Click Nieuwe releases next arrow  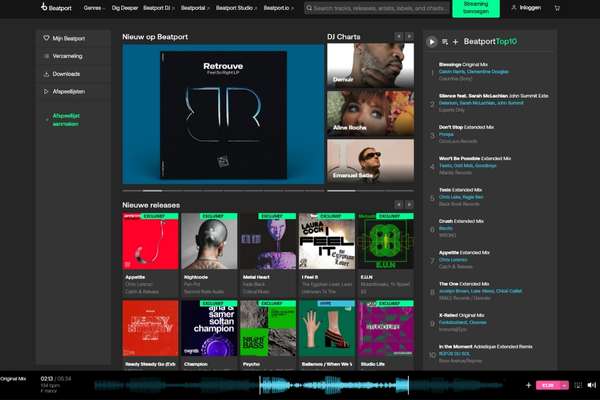click(409, 204)
